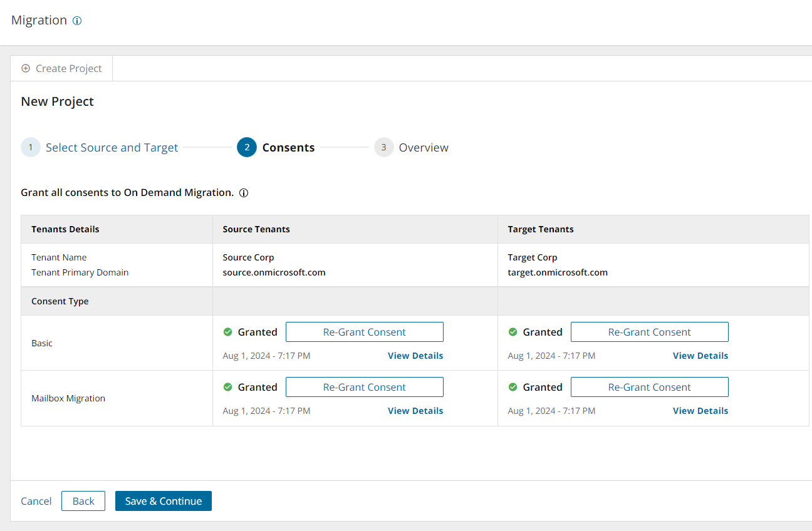This screenshot has width=812, height=531.
Task: Click green Granted check for Target Basic consent
Action: 513,332
